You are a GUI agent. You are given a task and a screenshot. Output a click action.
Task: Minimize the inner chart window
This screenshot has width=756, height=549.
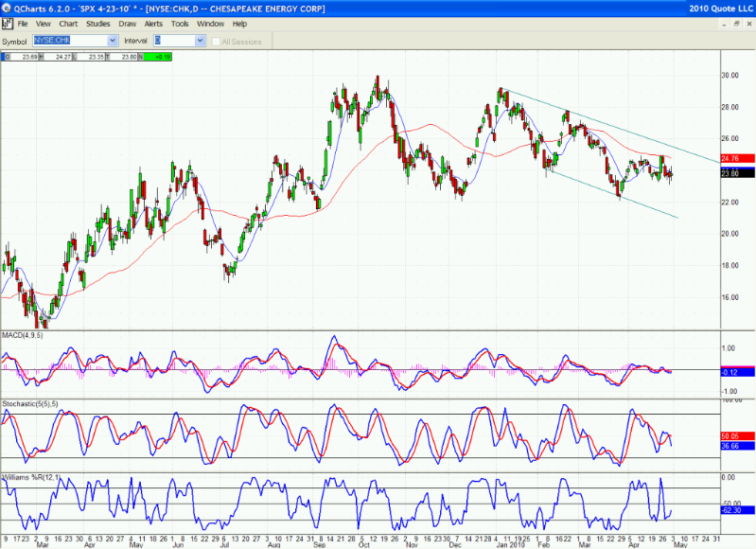[x=722, y=23]
